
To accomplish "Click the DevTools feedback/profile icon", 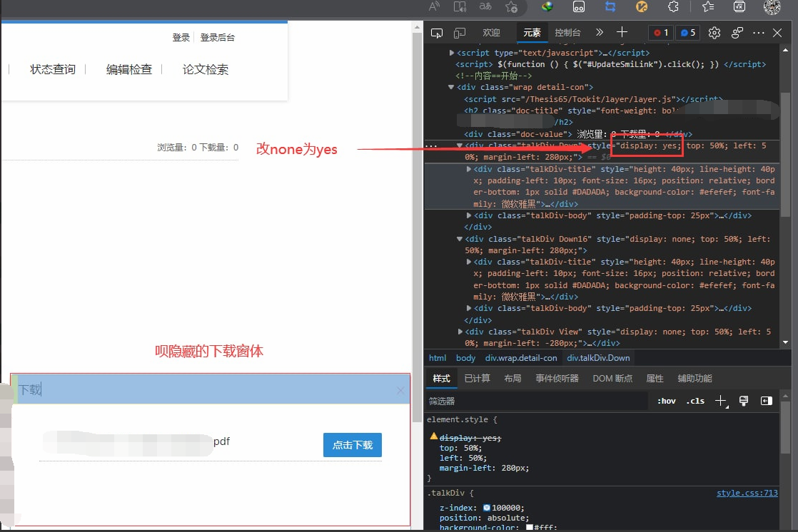I will pyautogui.click(x=737, y=33).
